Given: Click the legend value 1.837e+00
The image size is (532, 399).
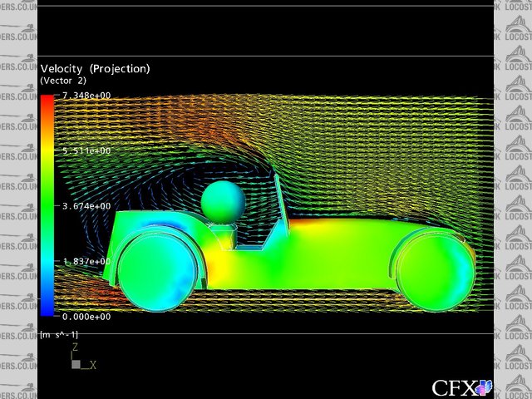Looking at the screenshot, I should (x=86, y=261).
